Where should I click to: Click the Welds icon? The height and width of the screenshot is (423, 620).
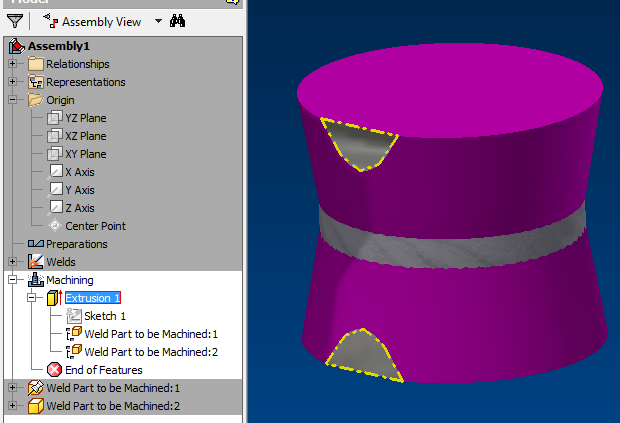point(36,261)
